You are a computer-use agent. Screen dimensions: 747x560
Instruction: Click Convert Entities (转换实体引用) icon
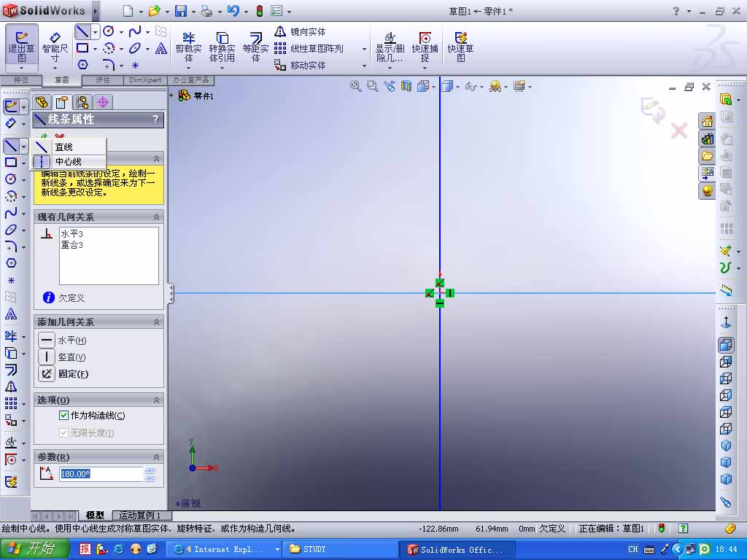tap(222, 47)
